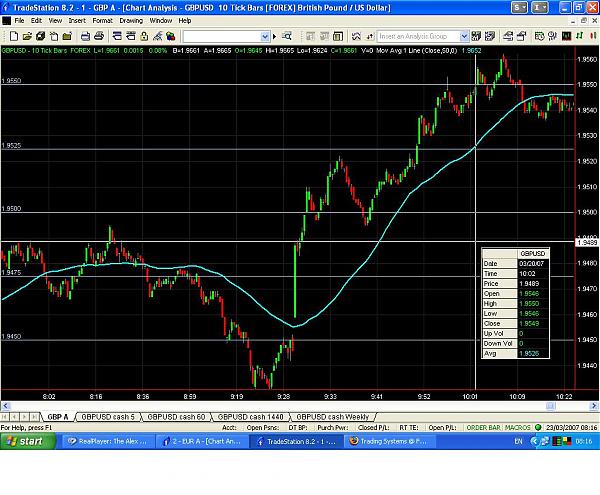Jump to last workspace tab arrow

tap(34, 417)
